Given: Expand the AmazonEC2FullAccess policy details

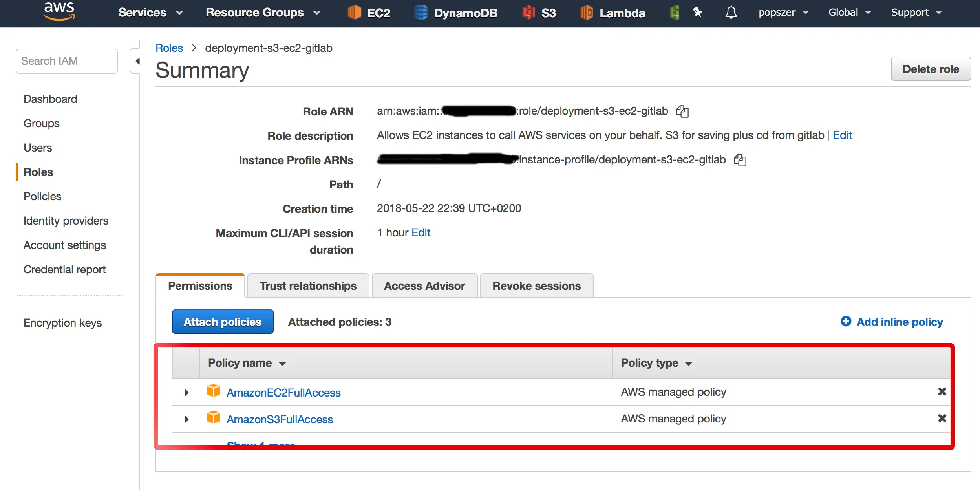Looking at the screenshot, I should coord(186,392).
